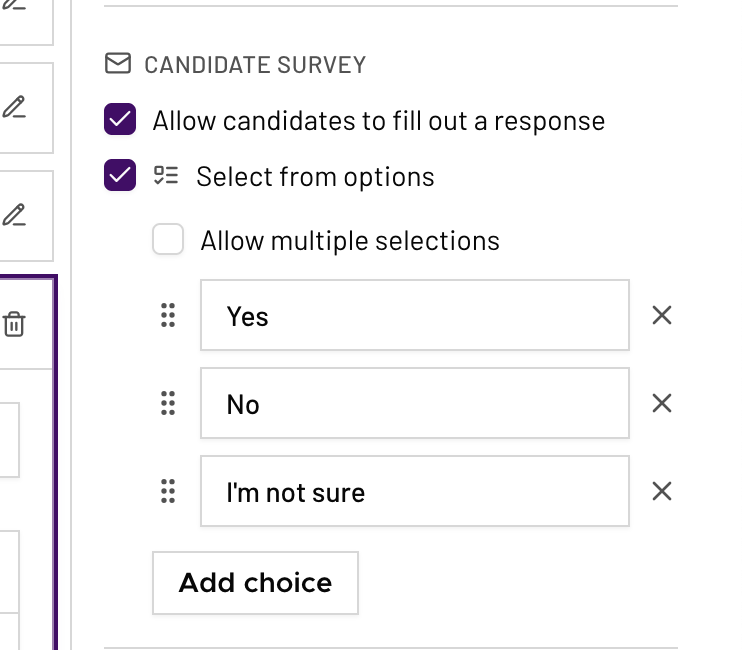Remove the Yes choice with its X

(x=661, y=315)
